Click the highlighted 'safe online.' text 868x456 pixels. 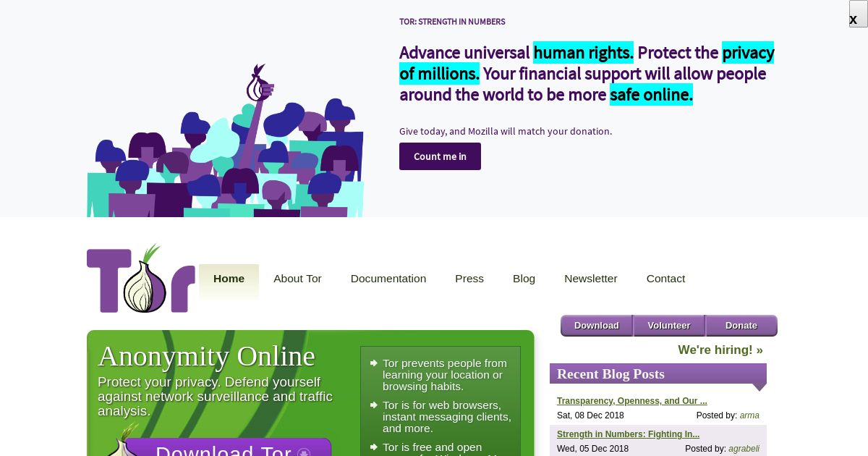[651, 95]
